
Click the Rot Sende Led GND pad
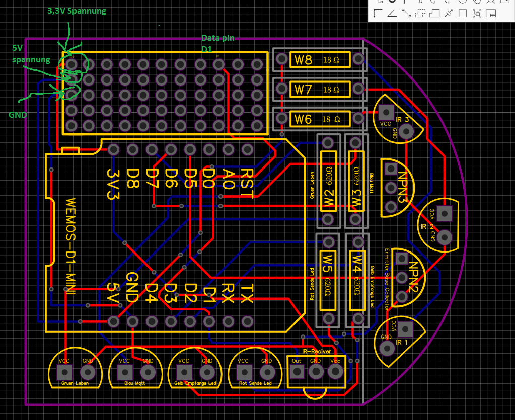[x=267, y=372]
